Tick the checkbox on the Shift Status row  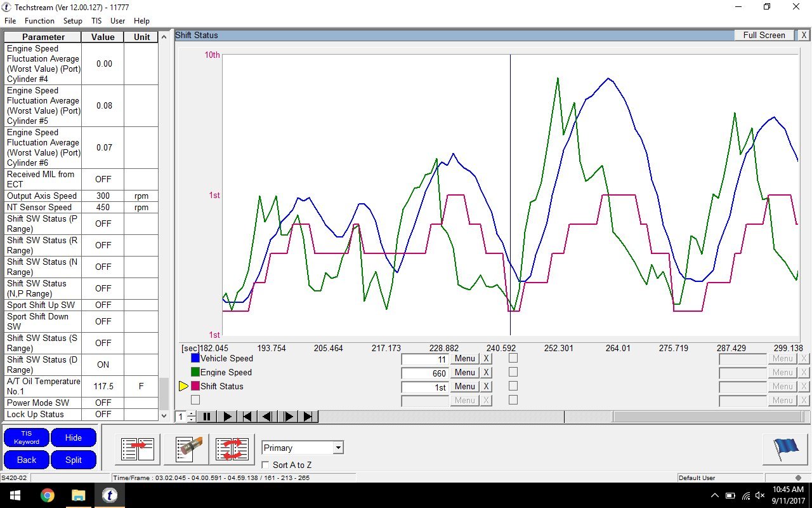tap(513, 386)
